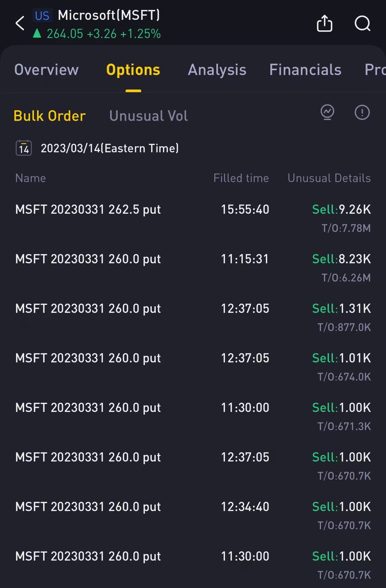Screen dimensions: 386x588
Task: Tap the green up-triangle price indicator
Action: [37, 33]
